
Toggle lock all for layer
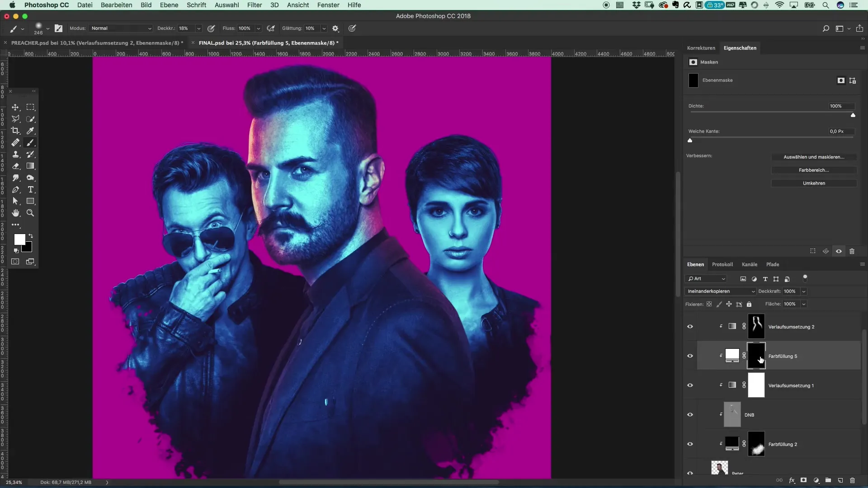(x=749, y=304)
